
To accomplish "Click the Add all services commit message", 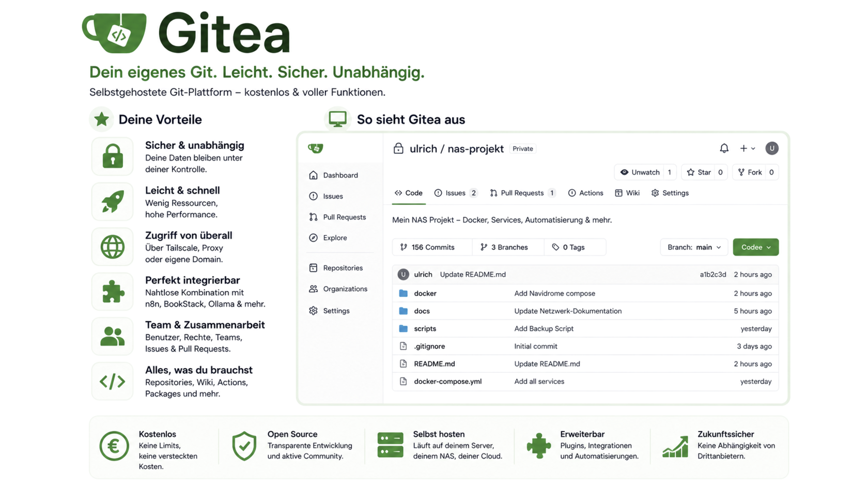I will pyautogui.click(x=539, y=382).
